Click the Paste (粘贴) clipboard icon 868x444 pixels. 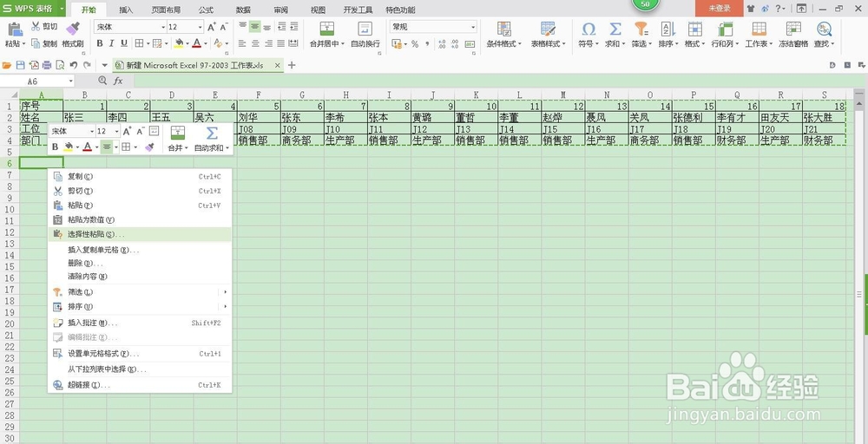(15, 29)
